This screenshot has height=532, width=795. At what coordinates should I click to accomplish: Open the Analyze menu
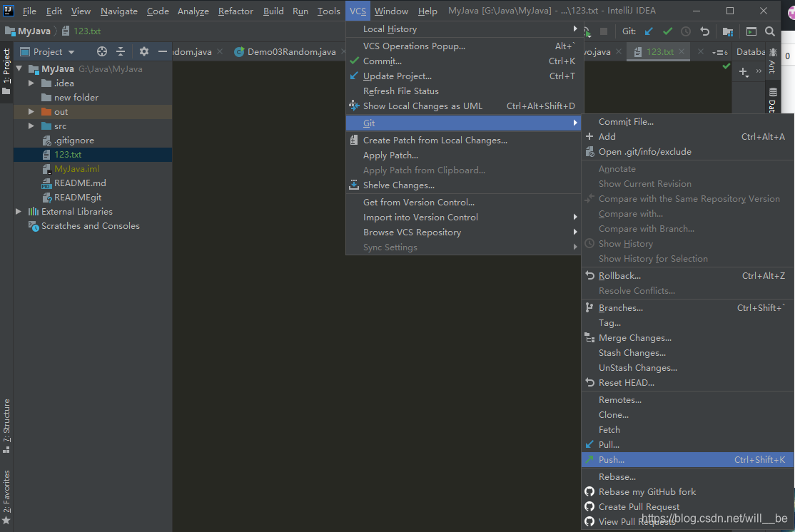[193, 11]
